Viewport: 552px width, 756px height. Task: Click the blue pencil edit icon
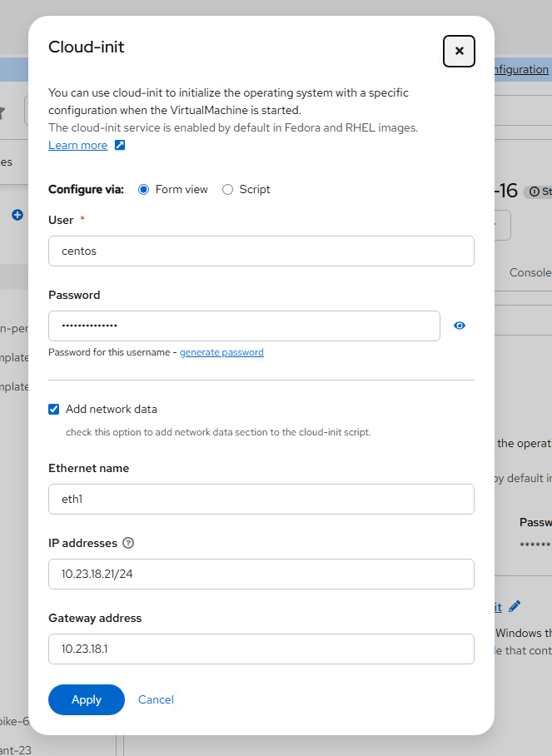515,606
